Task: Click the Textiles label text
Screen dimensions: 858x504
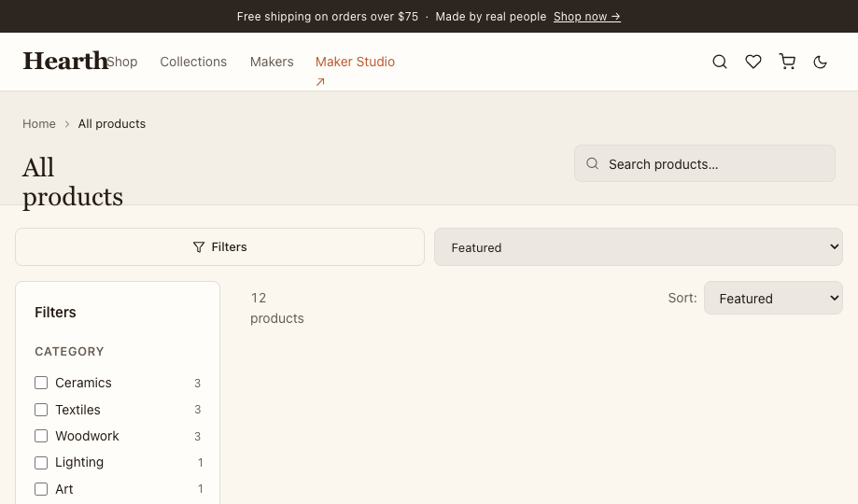Action: click(x=77, y=410)
